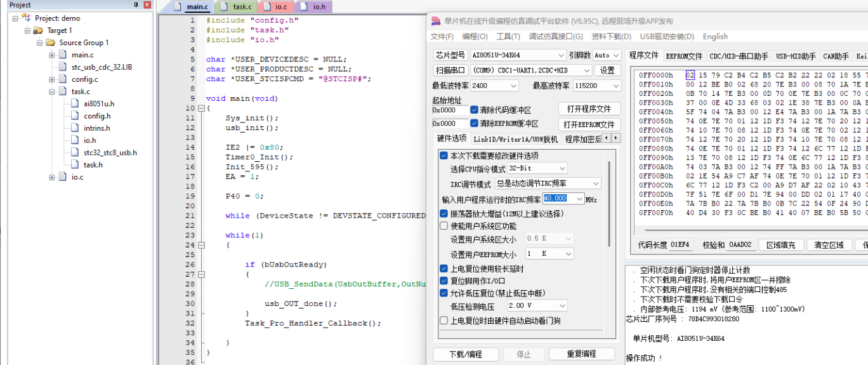Select the stc_usb_cdc_32.LIB file icon
This screenshot has width=868, height=365.
(62, 67)
